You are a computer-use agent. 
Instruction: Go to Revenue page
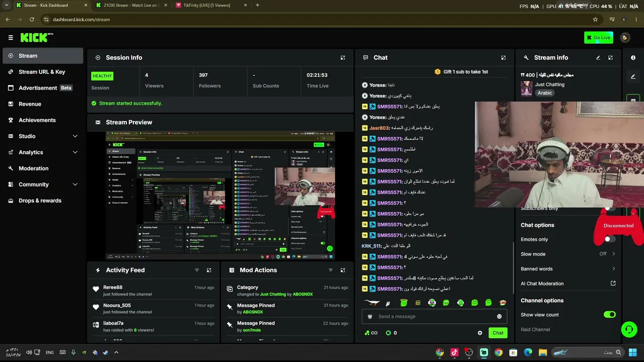(43, 104)
